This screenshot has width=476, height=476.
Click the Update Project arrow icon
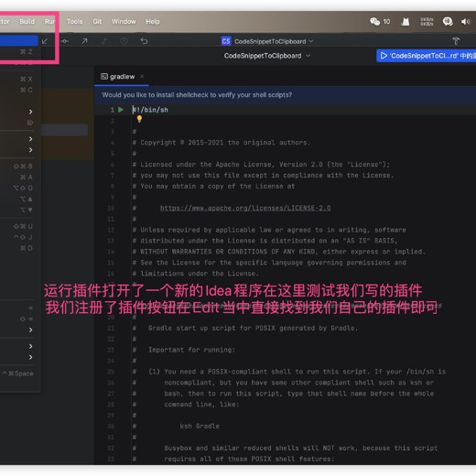(45, 41)
